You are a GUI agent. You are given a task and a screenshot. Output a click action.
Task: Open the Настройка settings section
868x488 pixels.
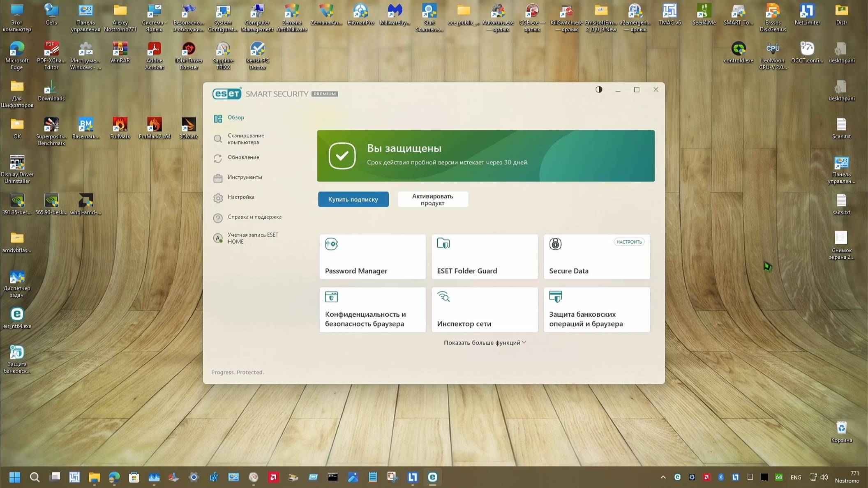(x=241, y=197)
